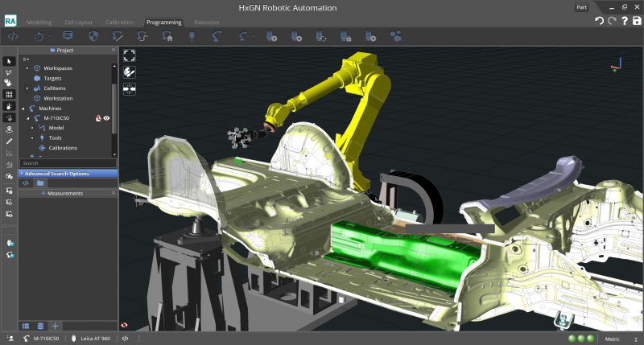Viewport: 644px width, 345px height.
Task: Collapse the Machines tree node
Action: coord(23,108)
